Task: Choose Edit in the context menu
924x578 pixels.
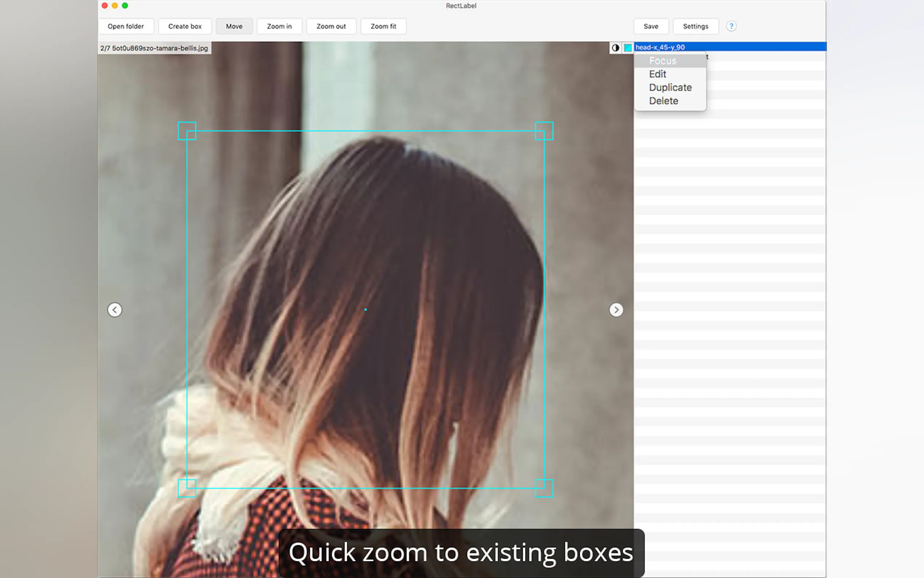Action: point(657,74)
